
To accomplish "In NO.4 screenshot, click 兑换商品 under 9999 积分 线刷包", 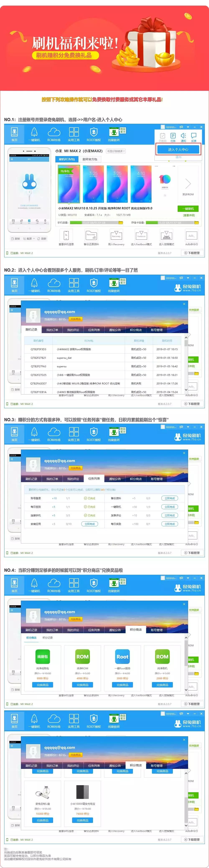I will (43, 685).
